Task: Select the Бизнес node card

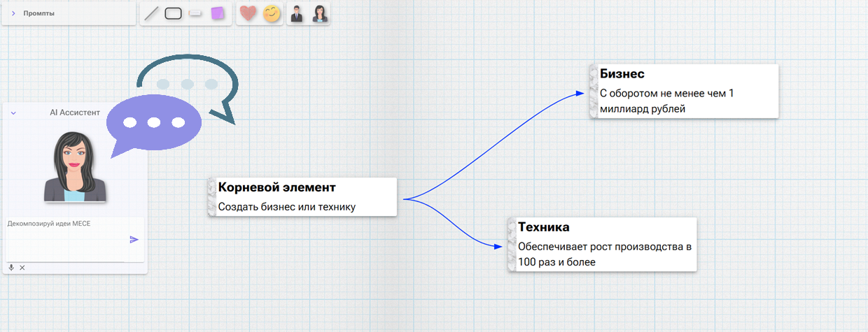Action: coord(687,92)
